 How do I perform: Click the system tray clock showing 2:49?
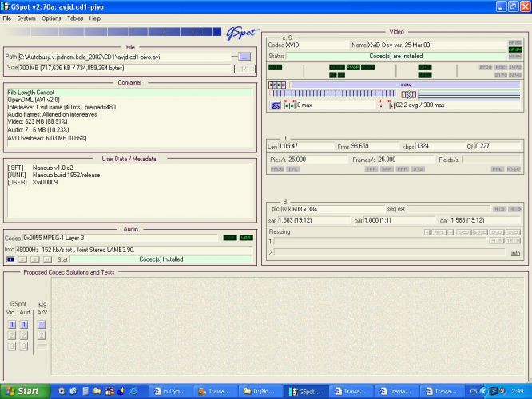tap(518, 391)
